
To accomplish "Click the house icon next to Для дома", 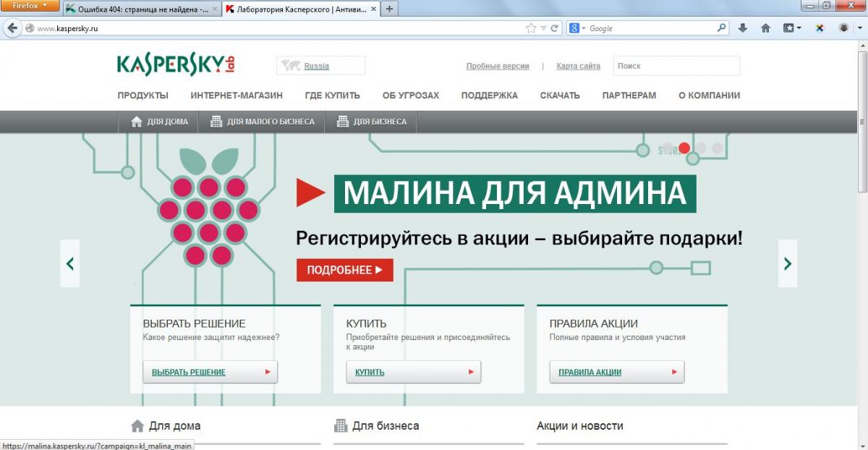I will point(136,122).
